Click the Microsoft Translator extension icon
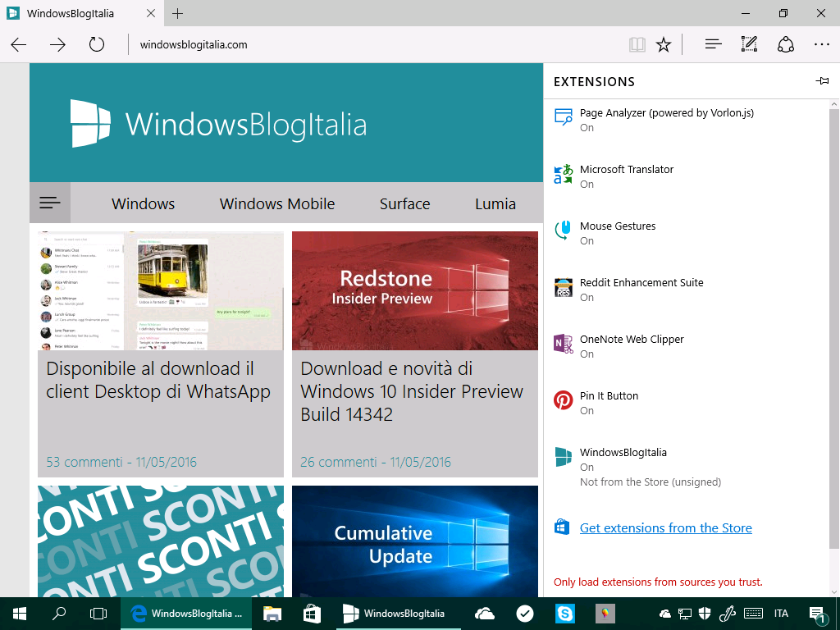This screenshot has height=630, width=840. (563, 174)
